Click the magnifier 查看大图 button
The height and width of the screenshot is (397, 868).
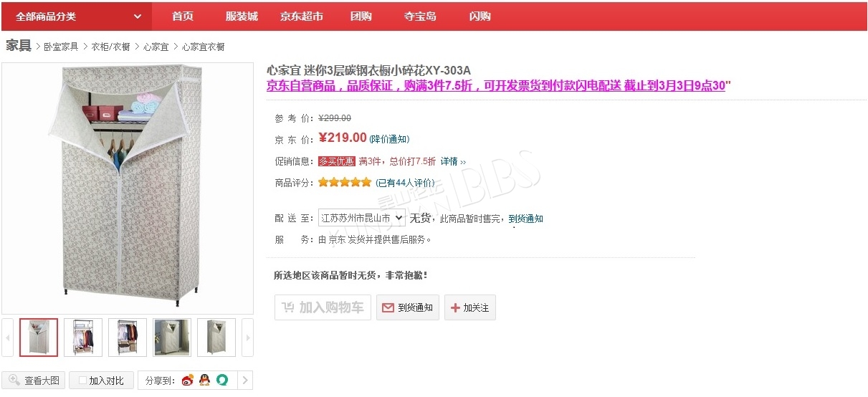pos(34,381)
